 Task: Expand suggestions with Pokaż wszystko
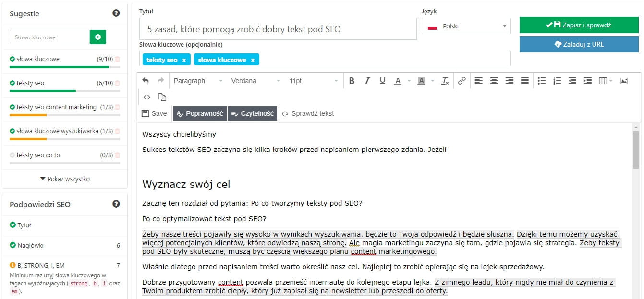tap(65, 179)
